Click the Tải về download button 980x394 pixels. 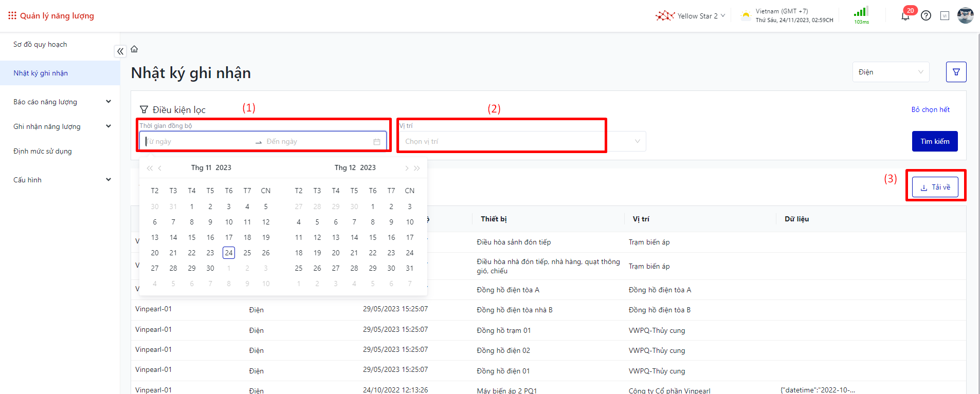(935, 187)
